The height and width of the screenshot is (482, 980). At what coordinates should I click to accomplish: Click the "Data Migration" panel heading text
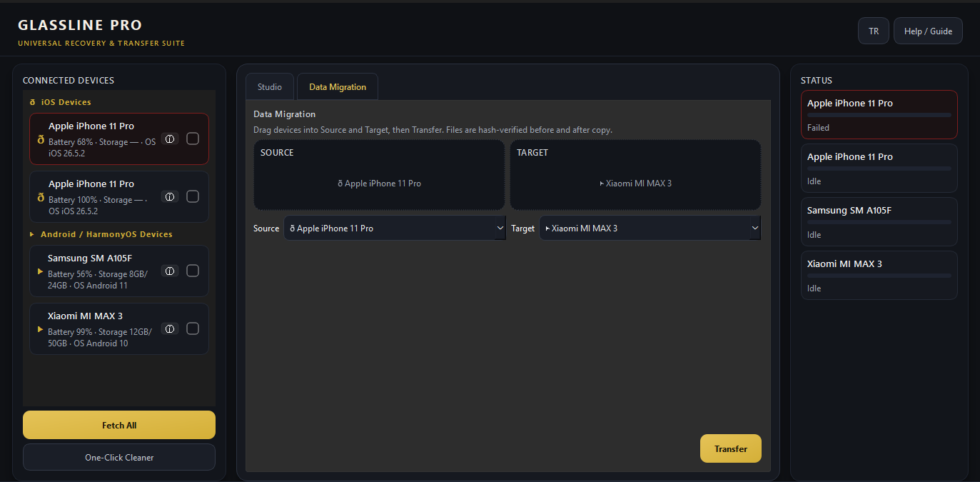[x=284, y=114]
